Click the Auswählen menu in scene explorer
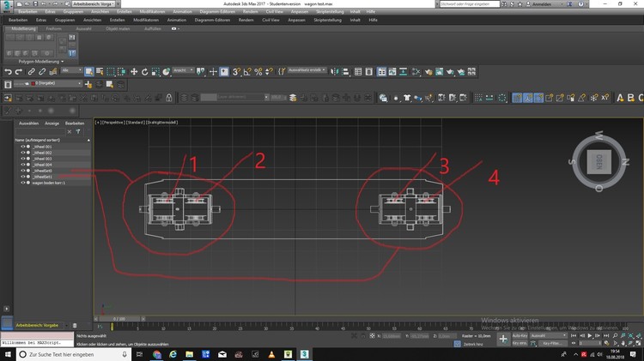 click(28, 123)
